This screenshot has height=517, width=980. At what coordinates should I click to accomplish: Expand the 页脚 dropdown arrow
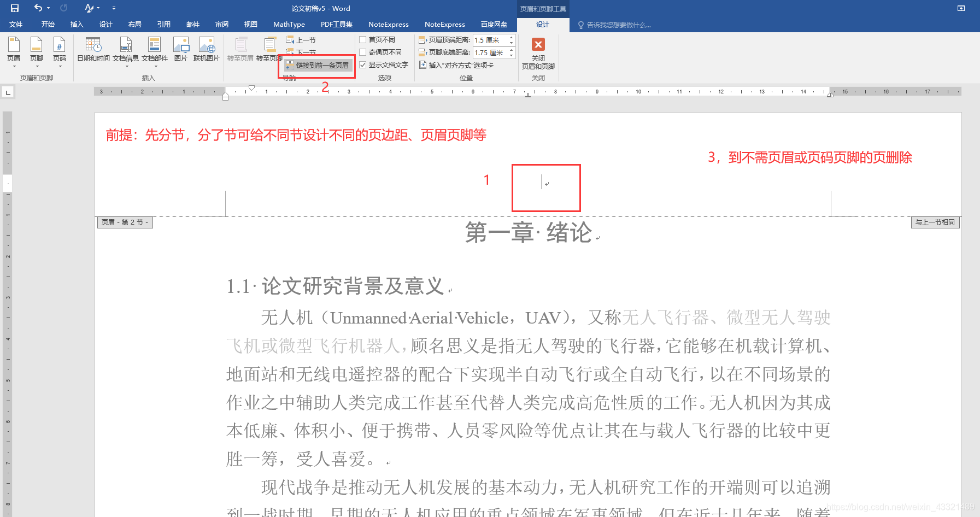(x=37, y=67)
